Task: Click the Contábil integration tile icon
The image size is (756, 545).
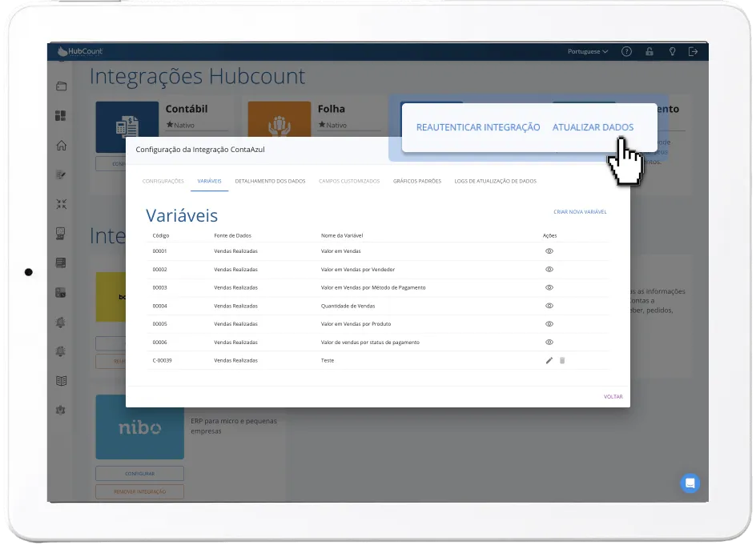Action: [127, 126]
